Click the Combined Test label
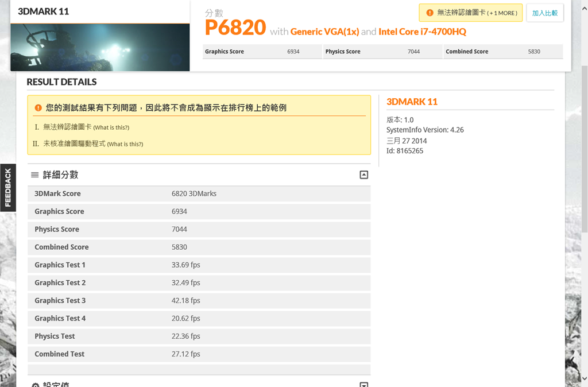588x387 pixels. pos(59,354)
